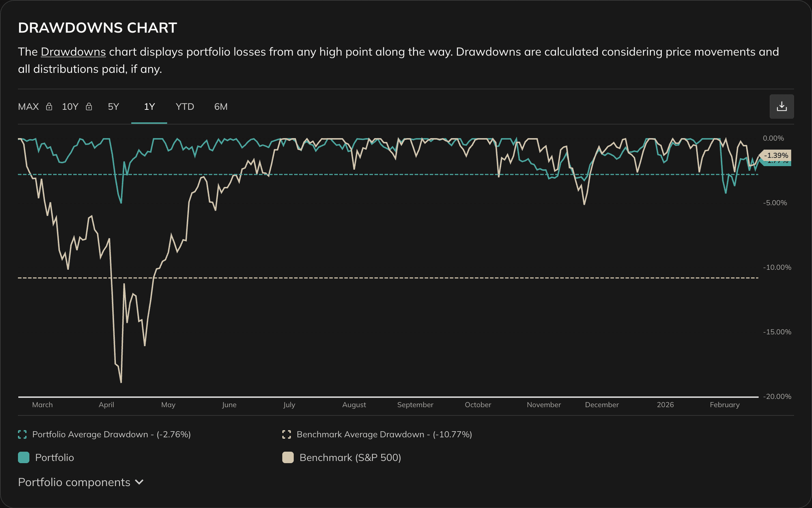Viewport: 812px width, 508px height.
Task: Collapse Portfolio components using the chevron
Action: [140, 482]
